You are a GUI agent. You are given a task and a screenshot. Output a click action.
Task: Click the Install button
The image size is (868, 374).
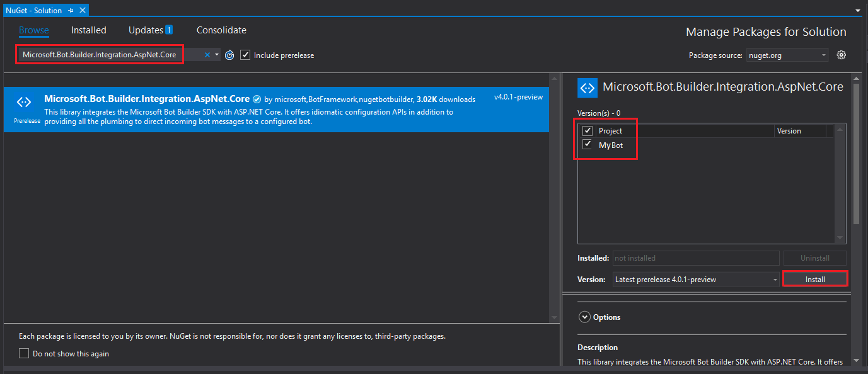[814, 278]
